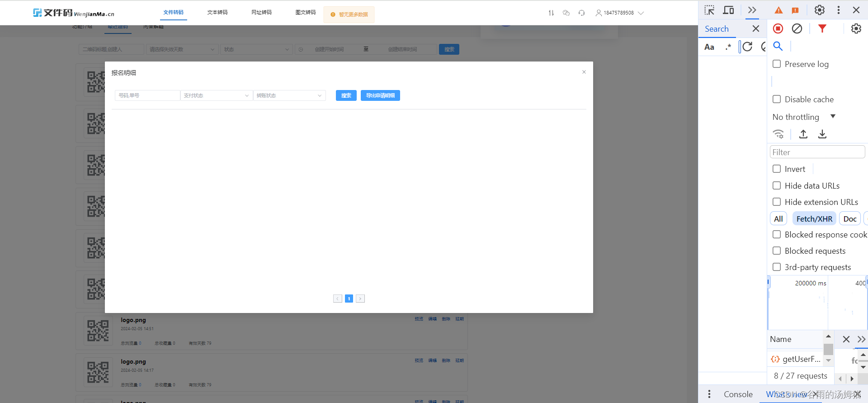Click the 搜索 button in dialog
This screenshot has width=868, height=403.
pyautogui.click(x=346, y=95)
